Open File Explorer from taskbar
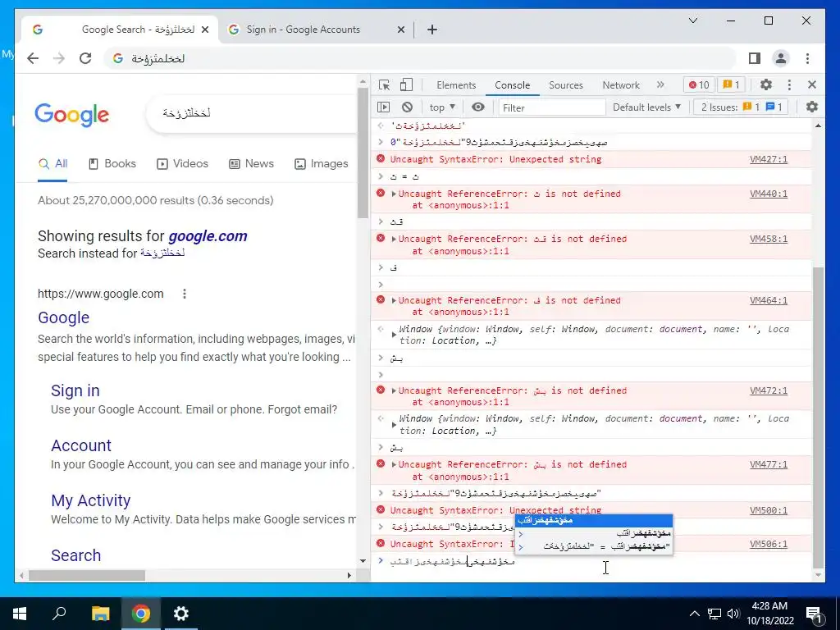Screen dimensions: 840x630 click(x=100, y=614)
